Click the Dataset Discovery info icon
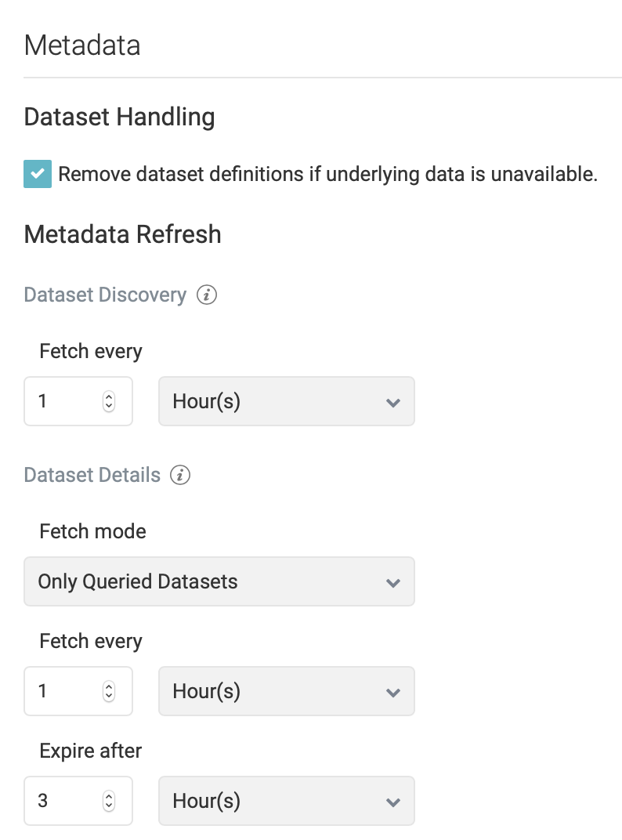 tap(206, 295)
